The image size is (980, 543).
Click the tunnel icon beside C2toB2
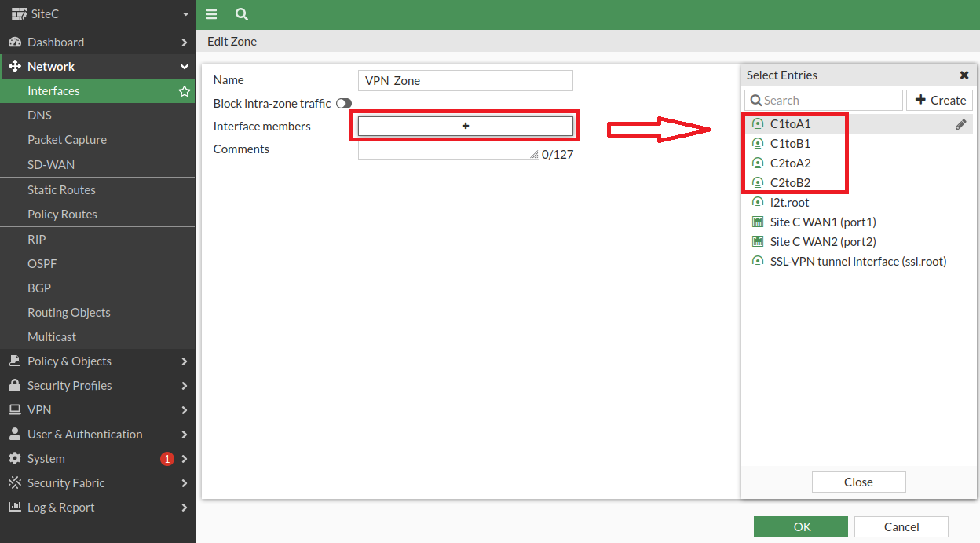tap(758, 183)
